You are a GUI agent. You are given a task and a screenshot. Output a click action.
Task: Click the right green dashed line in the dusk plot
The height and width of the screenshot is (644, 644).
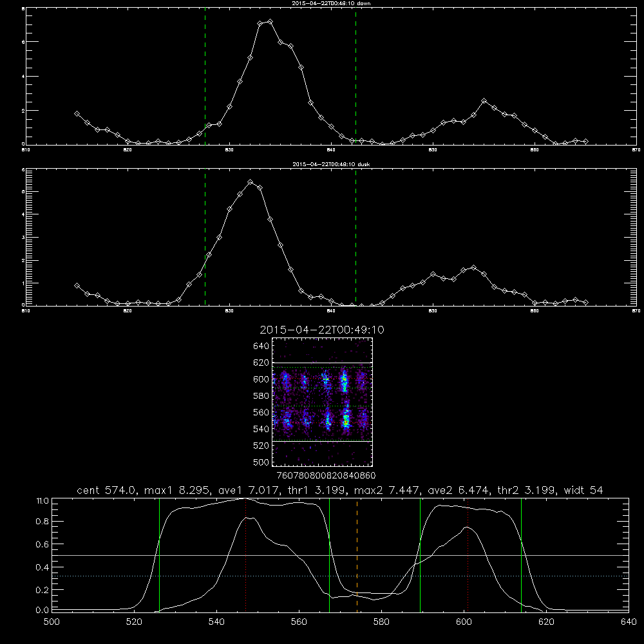(355, 237)
